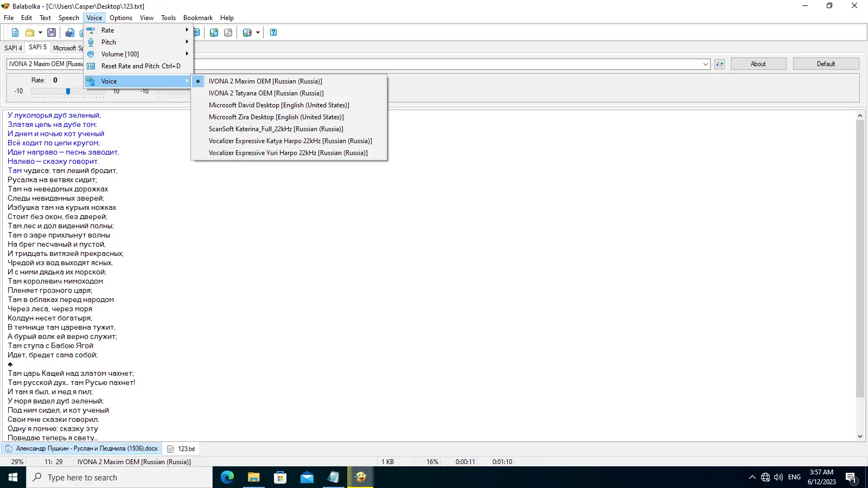Click the Save floppy disk icon
The image size is (868, 488).
52,33
